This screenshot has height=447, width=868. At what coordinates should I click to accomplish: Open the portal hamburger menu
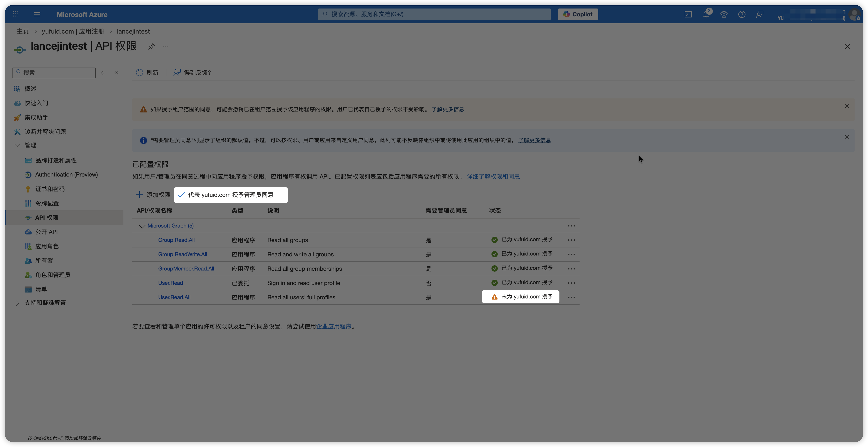point(37,15)
